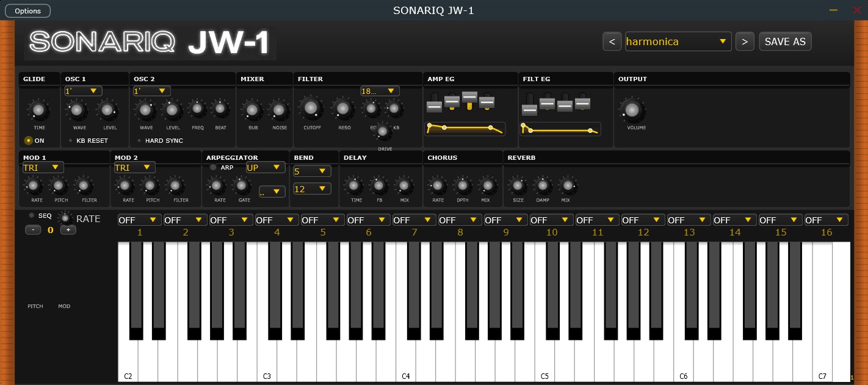The height and width of the screenshot is (385, 868).
Task: Go to the previous preset
Action: pyautogui.click(x=612, y=41)
